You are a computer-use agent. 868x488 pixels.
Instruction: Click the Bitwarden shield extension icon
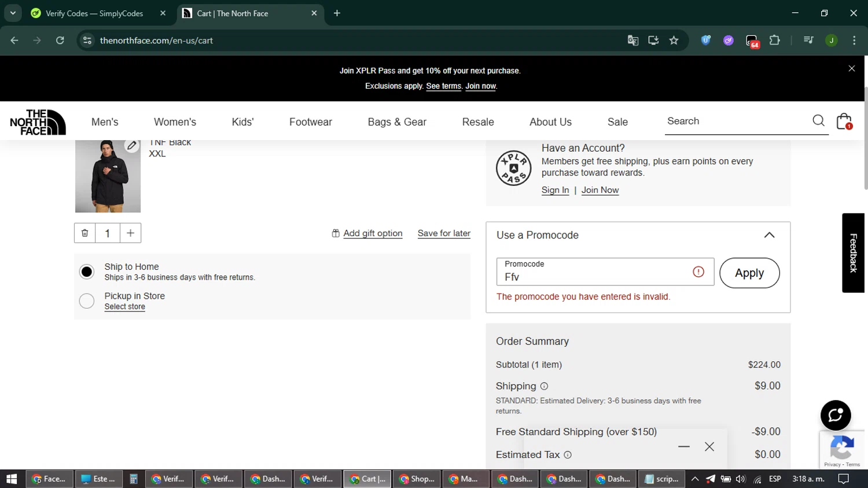(706, 41)
